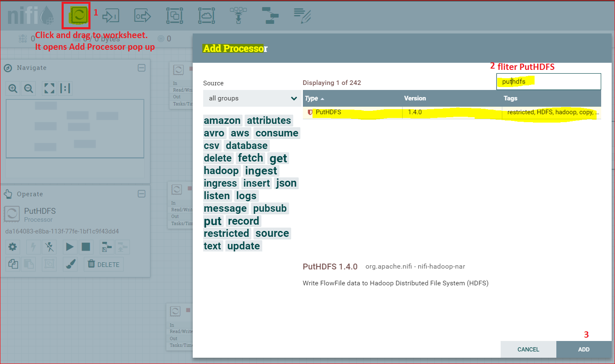Select the Output Port toolbar icon

(142, 16)
